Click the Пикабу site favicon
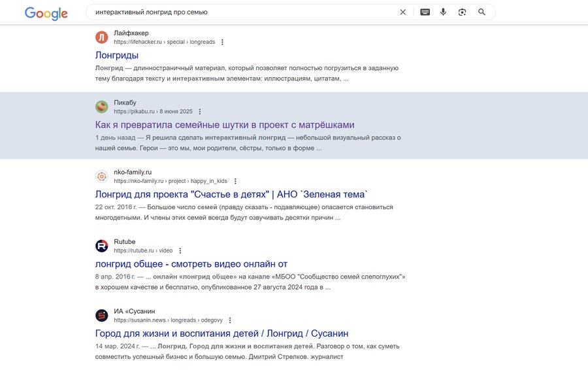 coord(101,107)
